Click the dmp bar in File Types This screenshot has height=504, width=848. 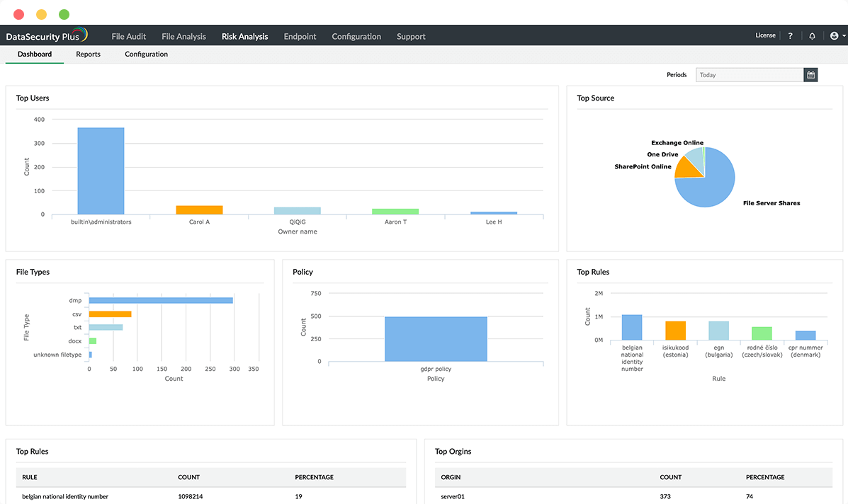tap(161, 300)
